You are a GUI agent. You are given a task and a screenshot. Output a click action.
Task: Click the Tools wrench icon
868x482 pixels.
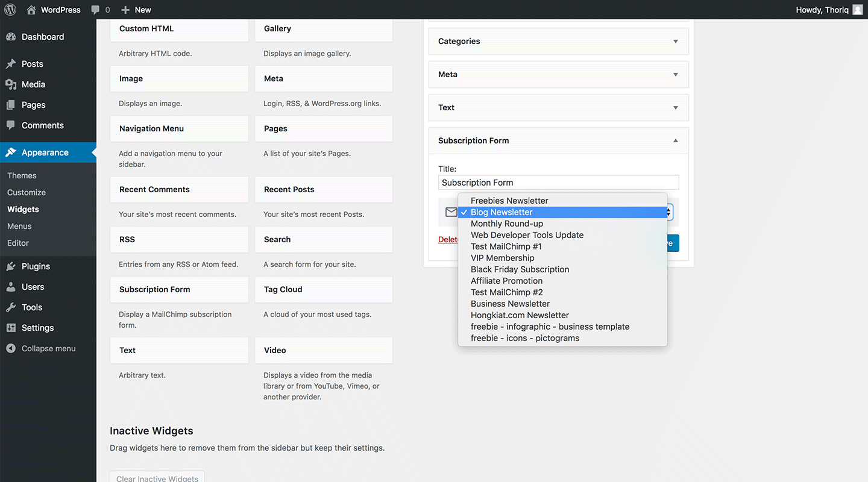11,307
